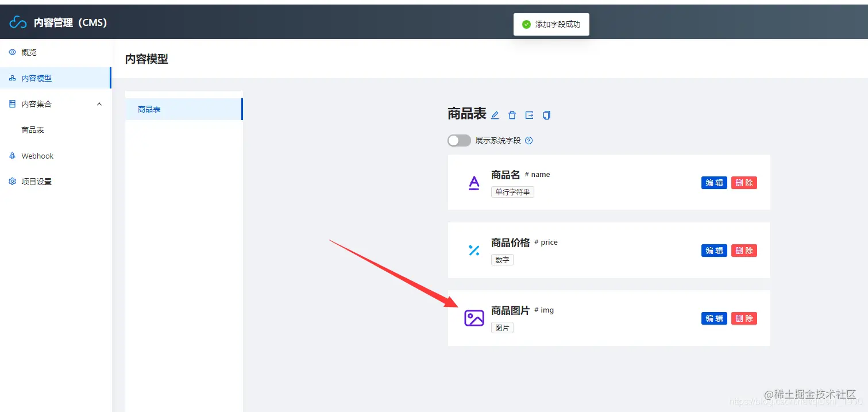Click the 图片 type tag
Screen dimensions: 868x412
(502, 328)
